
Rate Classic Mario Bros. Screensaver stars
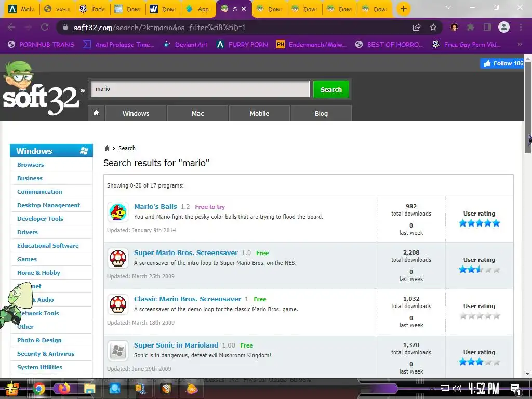click(x=479, y=315)
